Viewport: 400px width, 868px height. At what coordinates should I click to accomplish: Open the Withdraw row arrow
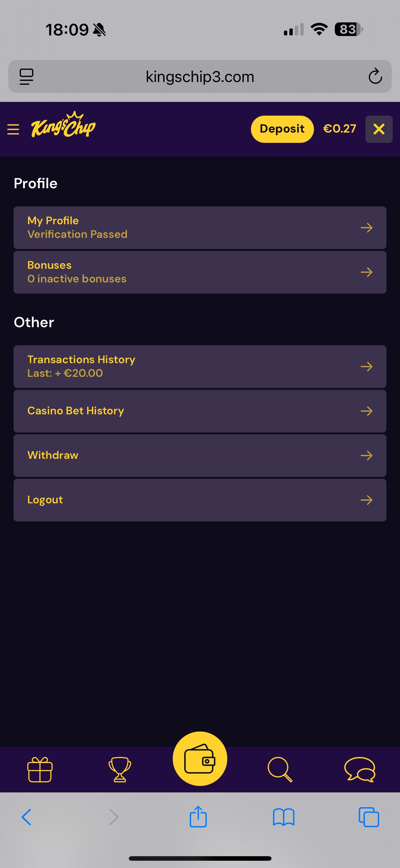point(366,455)
